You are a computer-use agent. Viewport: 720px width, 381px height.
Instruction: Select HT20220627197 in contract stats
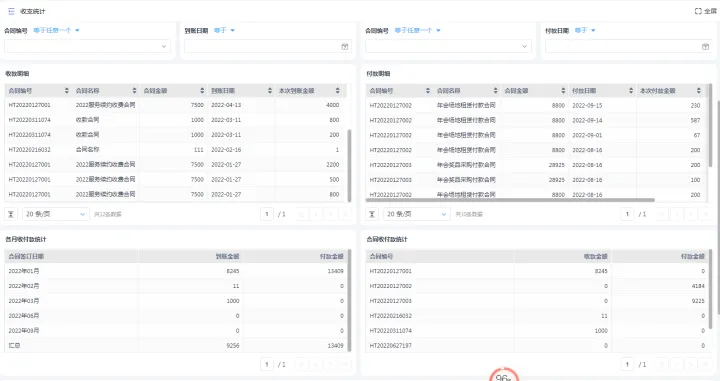pos(390,346)
